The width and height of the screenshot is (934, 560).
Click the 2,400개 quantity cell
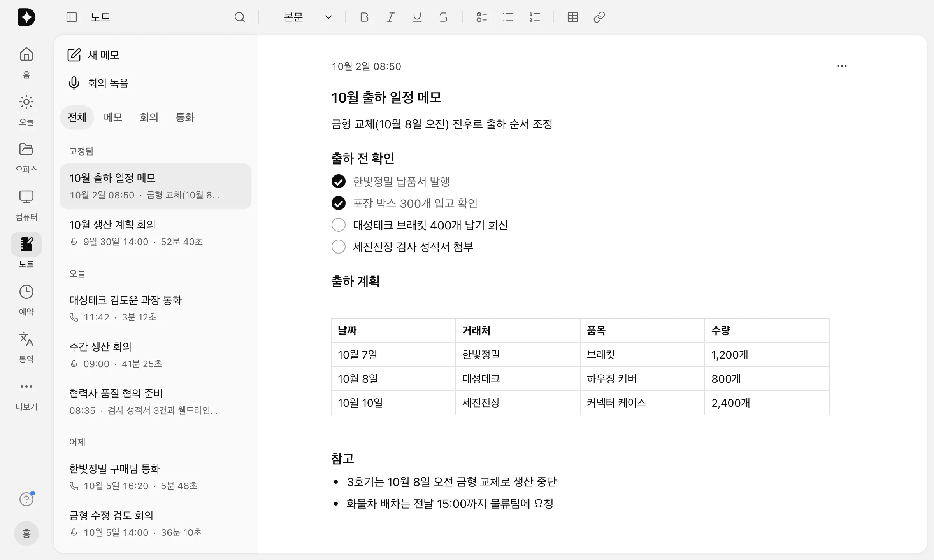767,403
